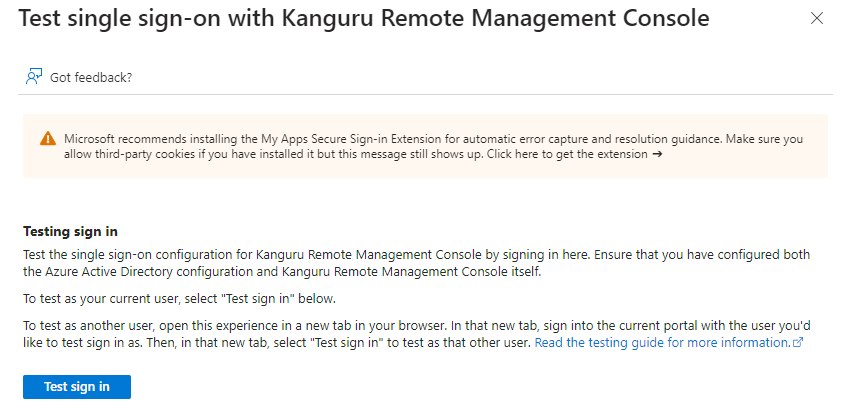Click the "To test as another user" sentence start
This screenshot has width=849, height=418.
tap(90, 325)
